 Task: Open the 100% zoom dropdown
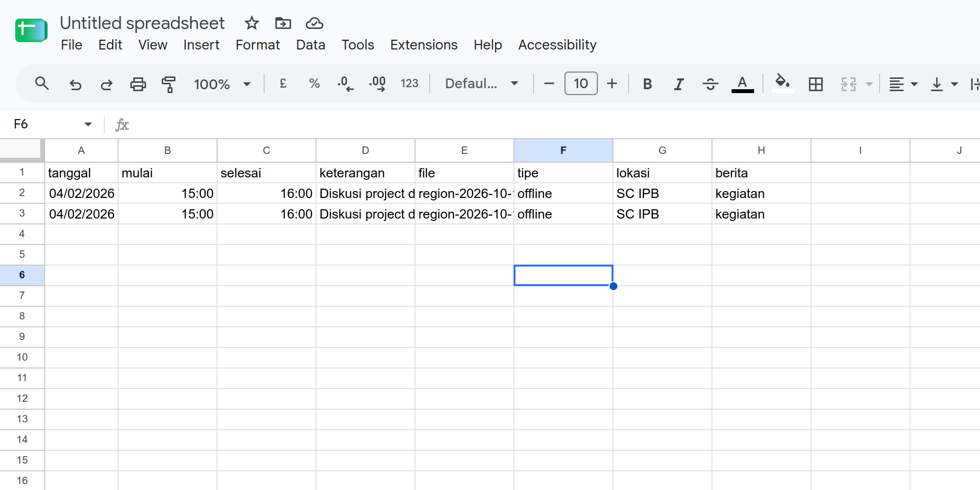222,84
